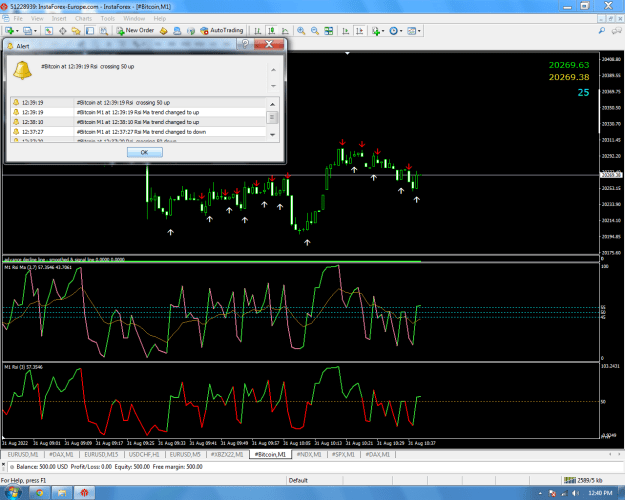This screenshot has width=625, height=500.
Task: Zoom in the chart with magnifier plus
Action: (301, 31)
